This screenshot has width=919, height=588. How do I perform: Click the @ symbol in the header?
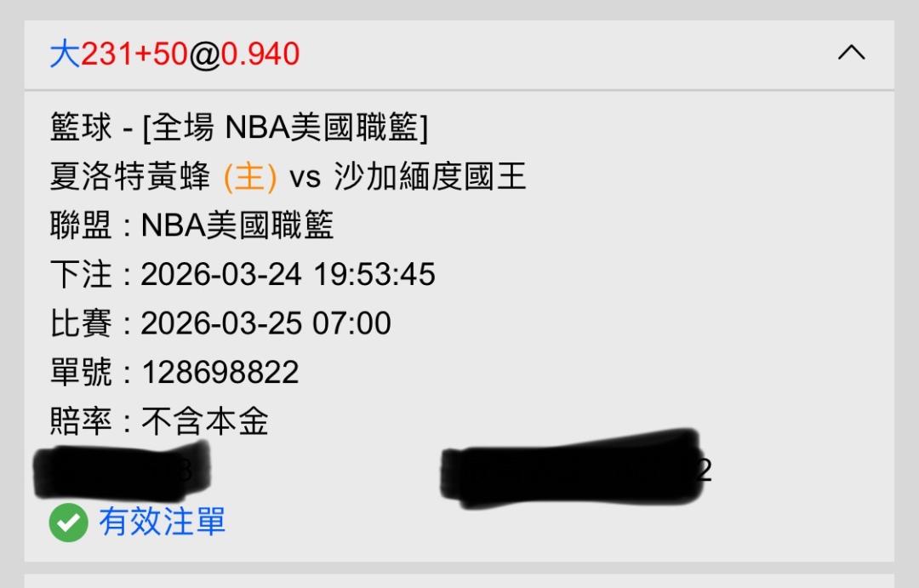coord(204,55)
